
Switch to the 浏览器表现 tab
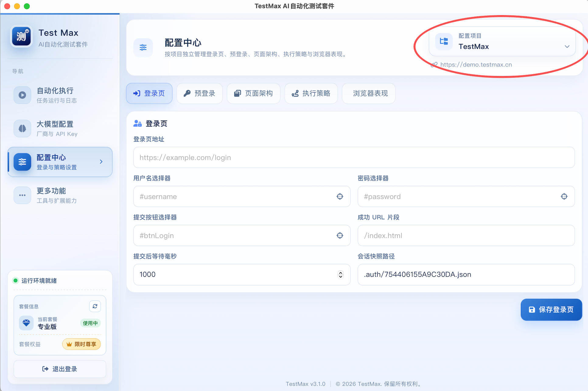coord(369,93)
